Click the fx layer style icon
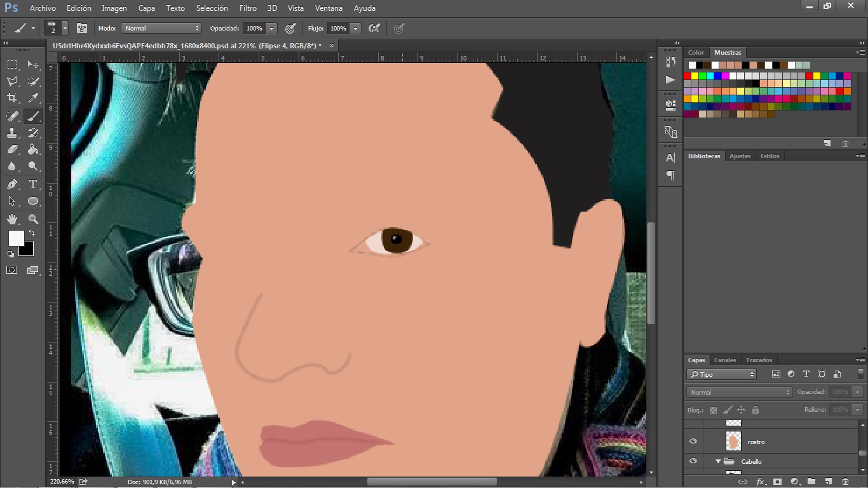The width and height of the screenshot is (868, 488). [x=760, y=482]
